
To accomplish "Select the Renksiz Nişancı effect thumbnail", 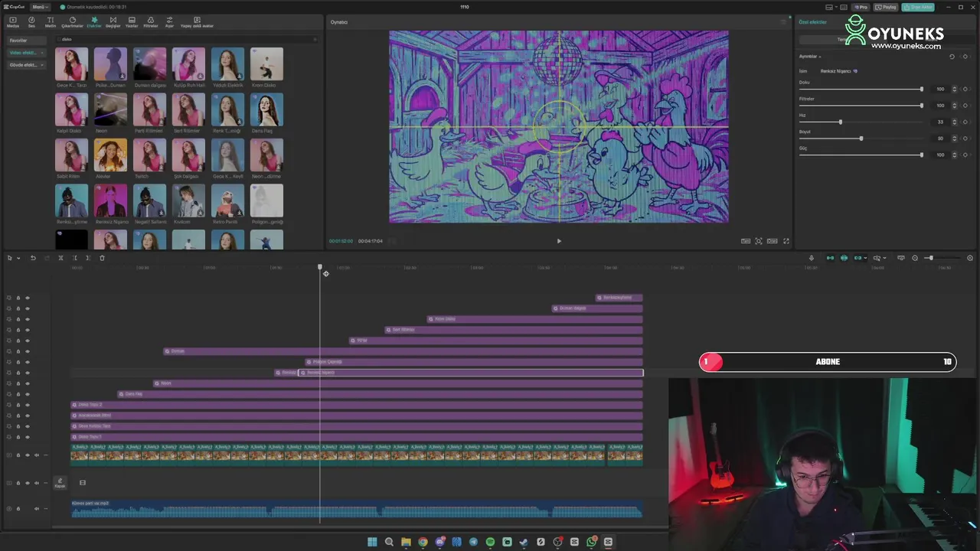I will (110, 201).
